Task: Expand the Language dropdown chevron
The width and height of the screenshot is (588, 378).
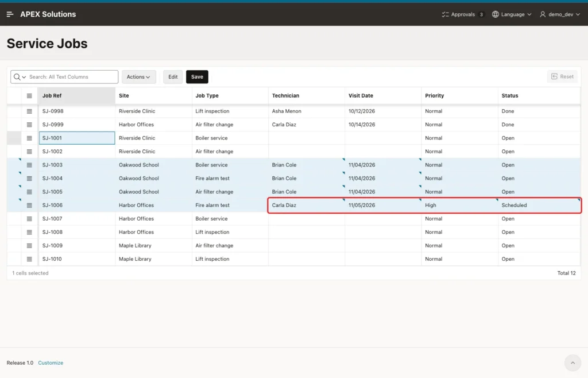Action: point(529,14)
